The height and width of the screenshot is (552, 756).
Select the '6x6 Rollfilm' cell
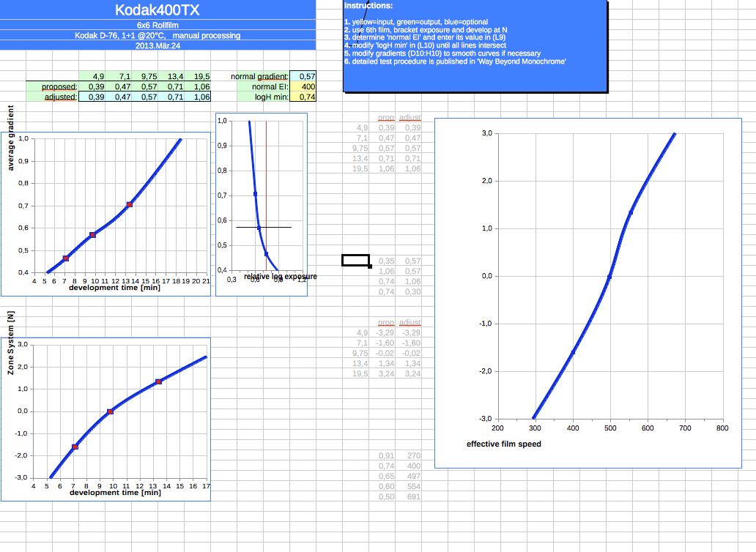click(x=157, y=25)
